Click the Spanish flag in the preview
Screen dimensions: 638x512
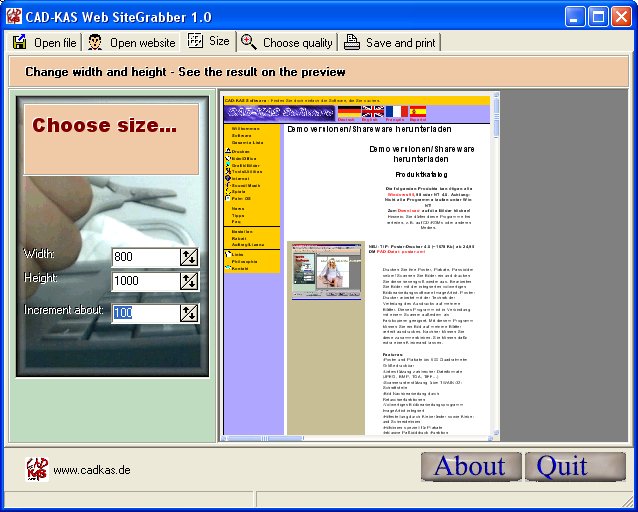pos(418,112)
